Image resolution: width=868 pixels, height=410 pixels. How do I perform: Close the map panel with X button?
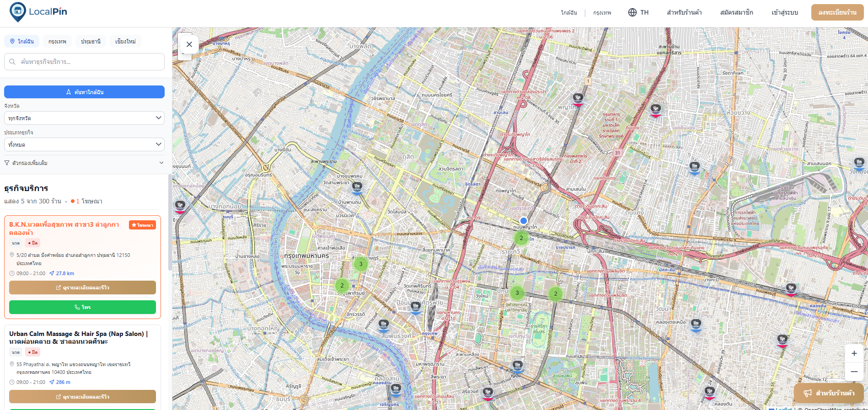189,44
